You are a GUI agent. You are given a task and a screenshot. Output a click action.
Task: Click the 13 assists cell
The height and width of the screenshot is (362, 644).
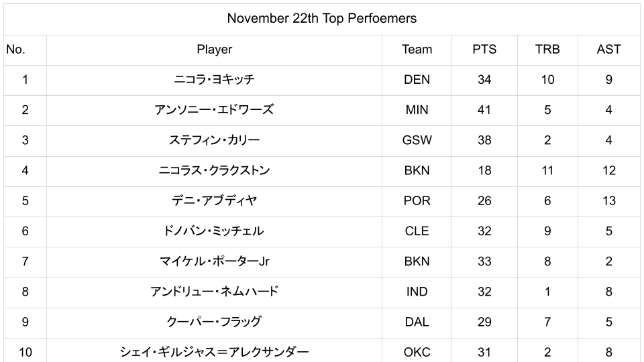point(608,200)
